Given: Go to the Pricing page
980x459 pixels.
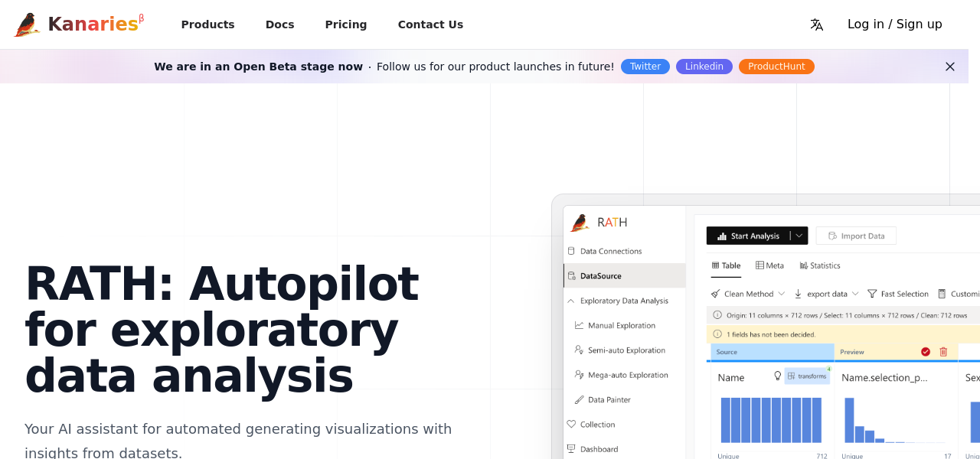Looking at the screenshot, I should tap(346, 24).
